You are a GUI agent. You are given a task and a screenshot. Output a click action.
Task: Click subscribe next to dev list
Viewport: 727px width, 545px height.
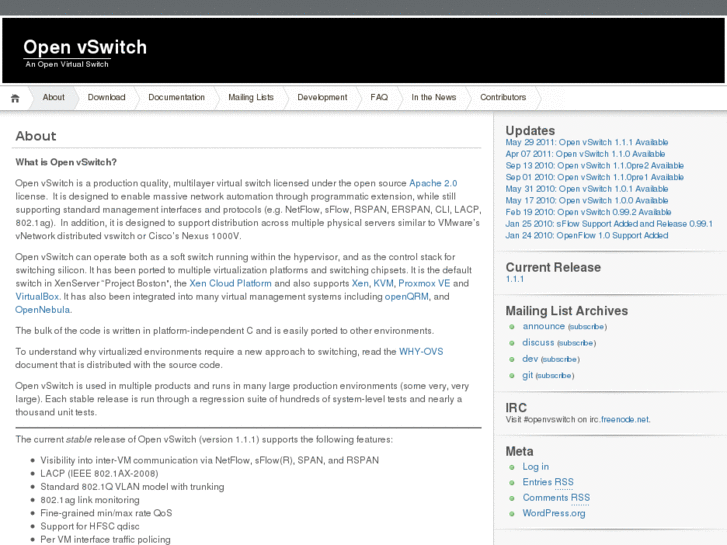[x=560, y=359]
